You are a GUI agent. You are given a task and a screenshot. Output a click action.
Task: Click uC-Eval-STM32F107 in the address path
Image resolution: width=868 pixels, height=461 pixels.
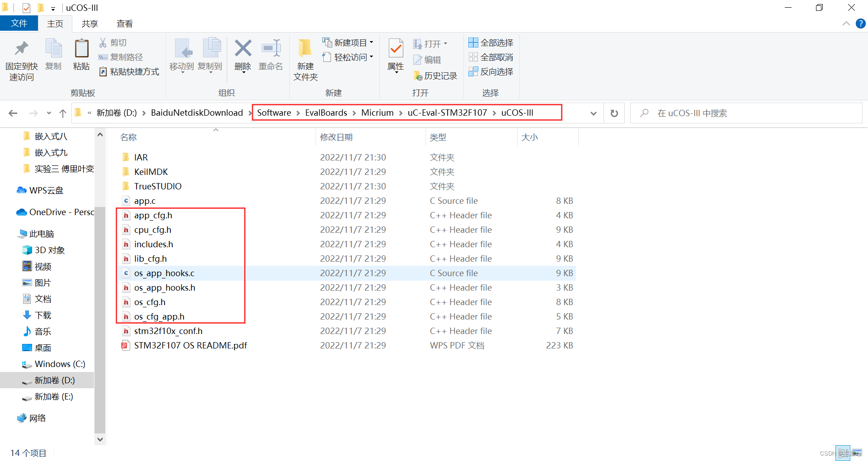(x=447, y=113)
